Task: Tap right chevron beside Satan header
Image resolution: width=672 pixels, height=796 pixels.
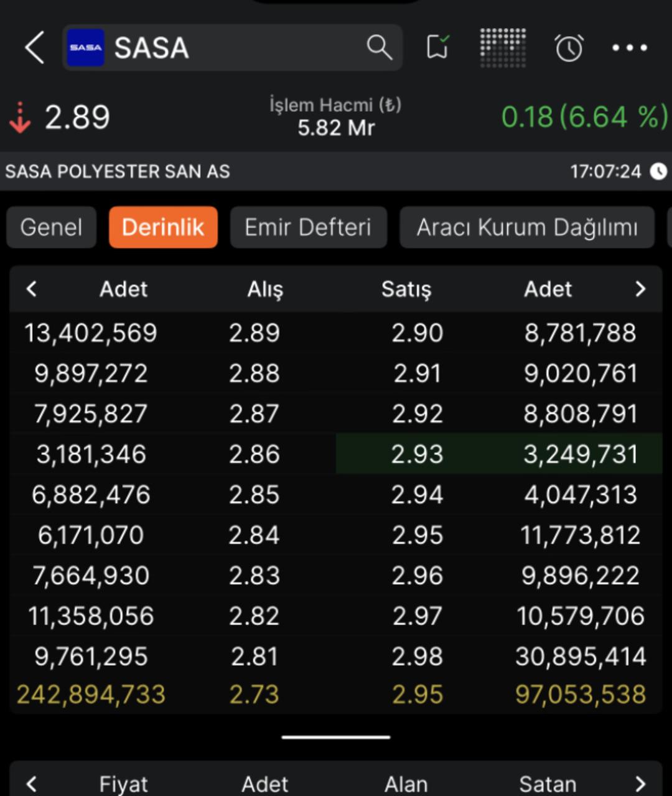Action: tap(640, 784)
